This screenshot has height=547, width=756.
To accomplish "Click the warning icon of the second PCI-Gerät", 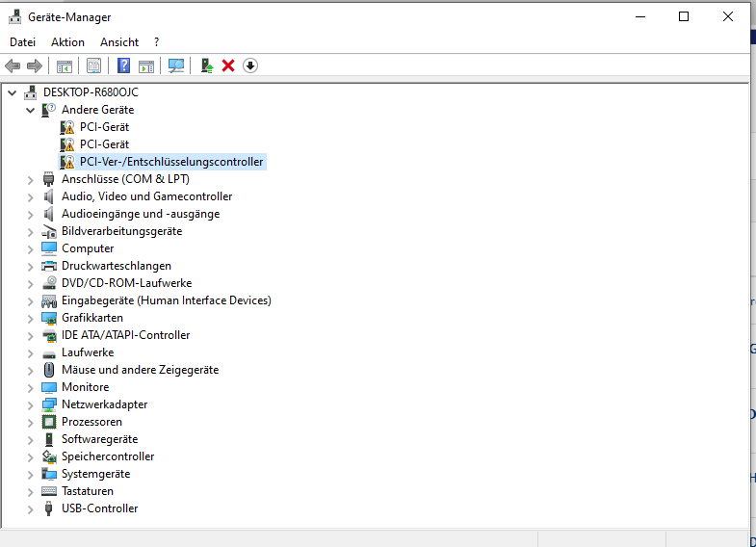I will coord(67,144).
